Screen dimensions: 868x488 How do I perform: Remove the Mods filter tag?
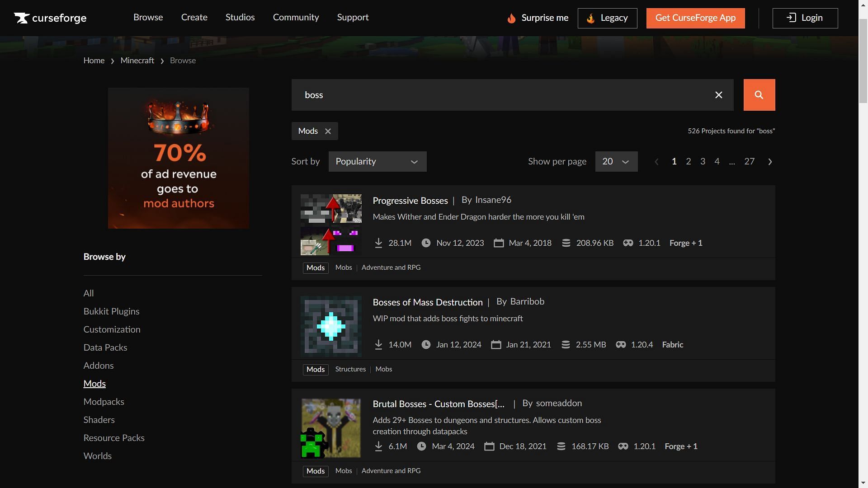coord(328,131)
